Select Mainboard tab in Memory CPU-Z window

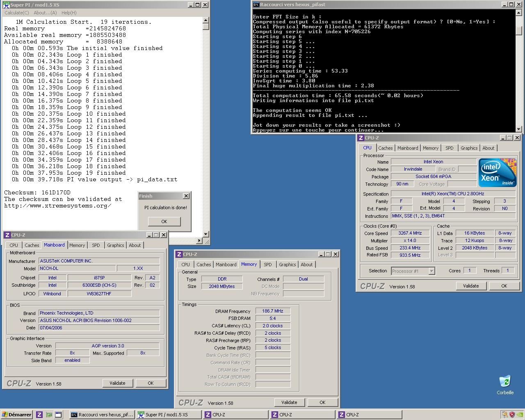click(x=226, y=265)
